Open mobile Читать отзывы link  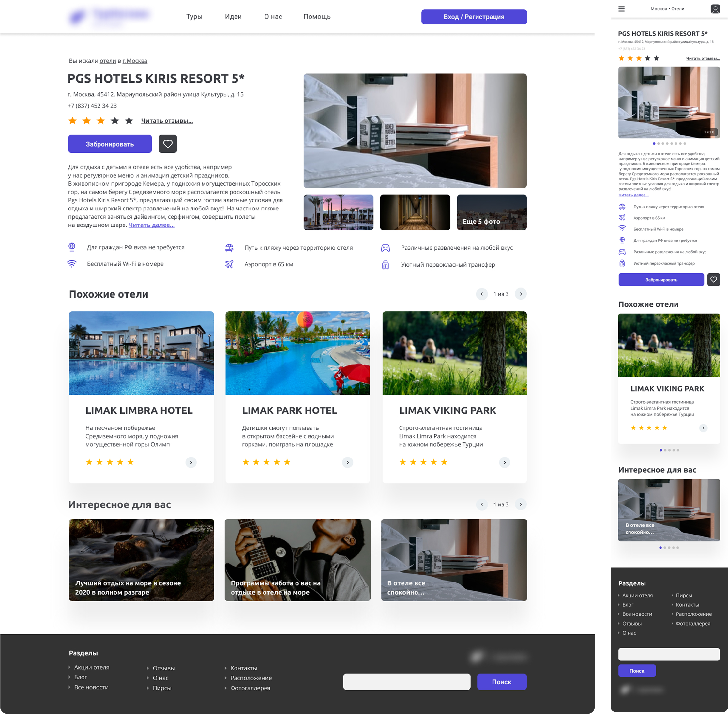[703, 58]
